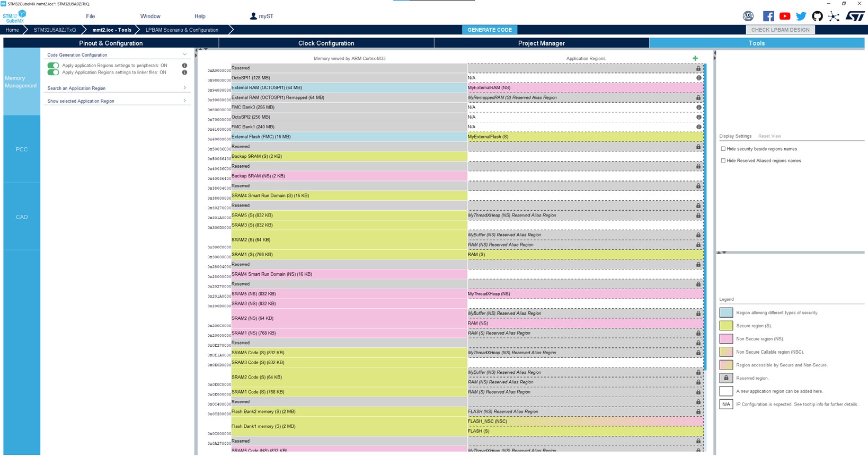Click the Reset View link

tap(769, 136)
